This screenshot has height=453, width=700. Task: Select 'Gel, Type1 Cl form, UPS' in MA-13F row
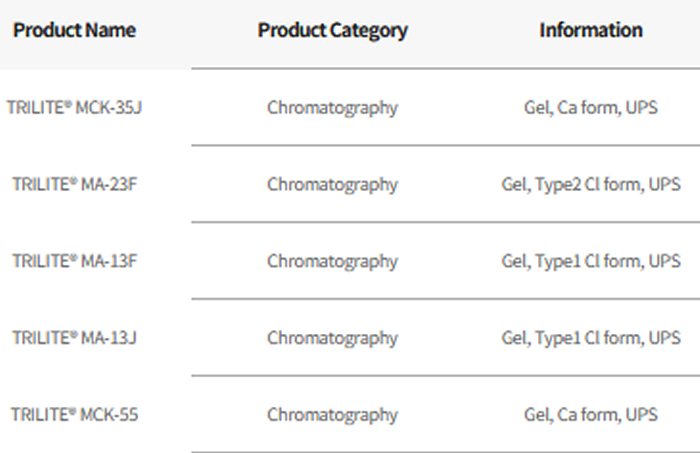coord(591,261)
